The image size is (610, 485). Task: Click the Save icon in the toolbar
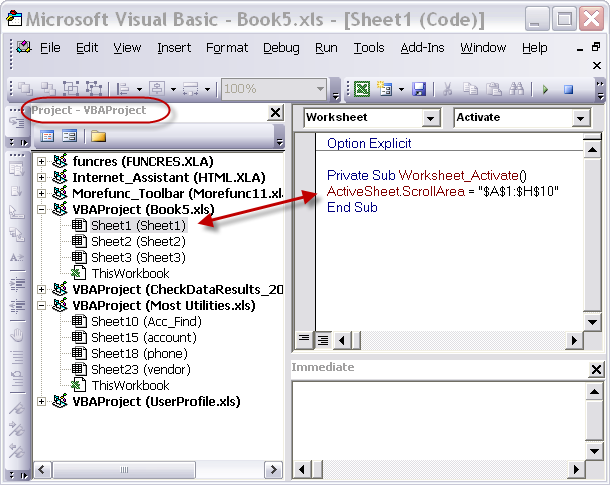418,89
